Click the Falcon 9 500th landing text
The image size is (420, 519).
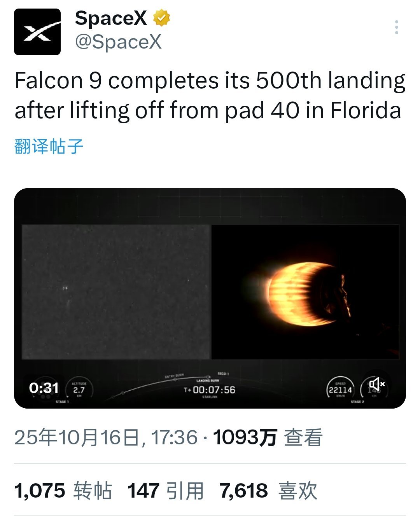209,96
